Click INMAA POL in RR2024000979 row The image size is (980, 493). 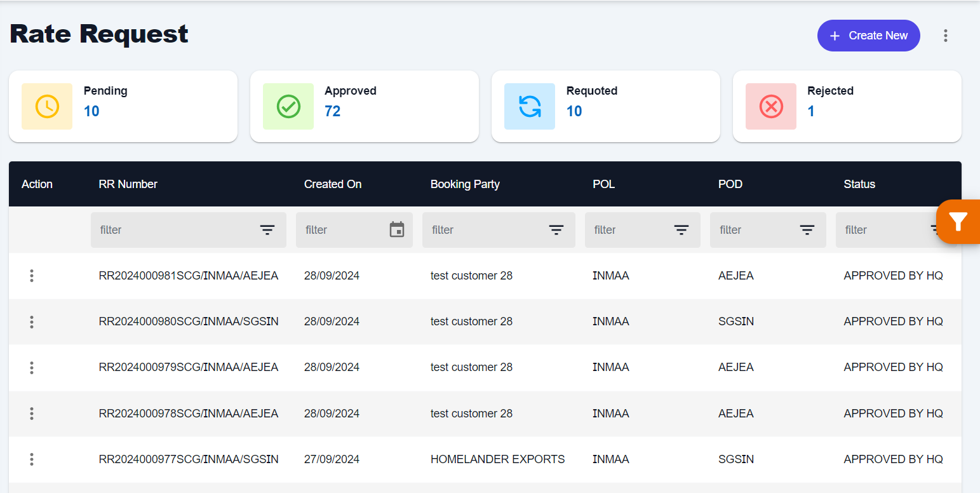(x=611, y=367)
